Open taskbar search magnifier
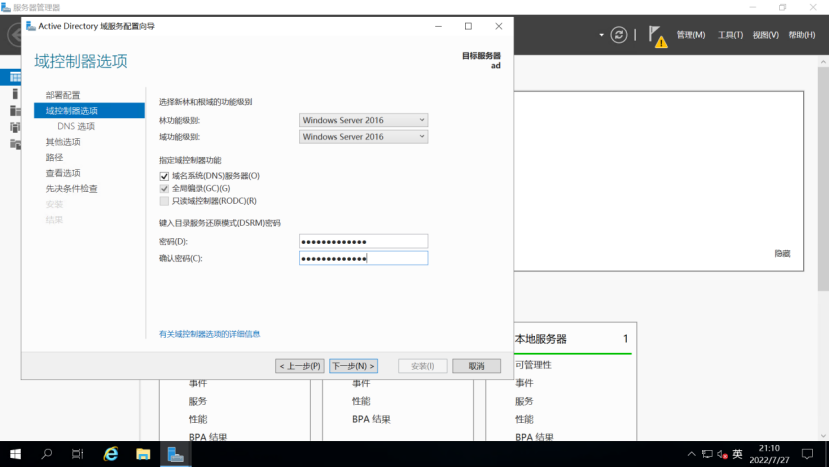This screenshot has width=830, height=467. click(47, 454)
